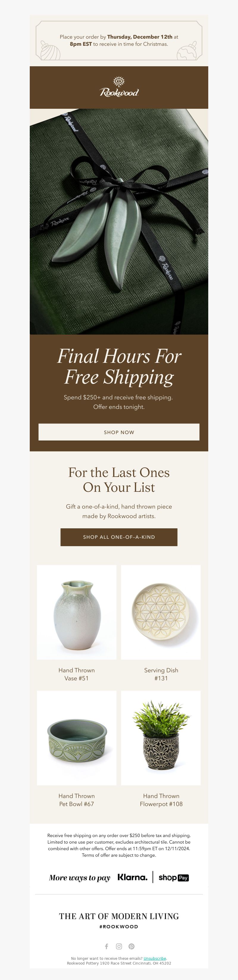Click the SHOP NOW button

(x=119, y=432)
